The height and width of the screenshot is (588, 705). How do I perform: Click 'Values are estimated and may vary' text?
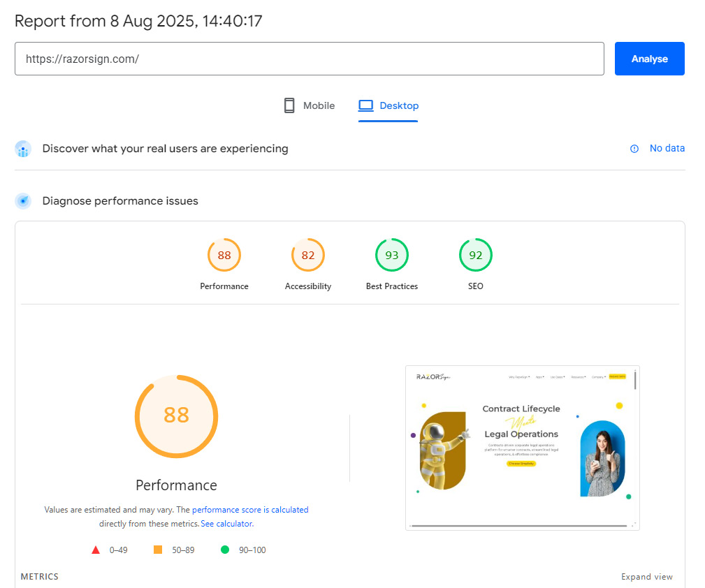109,510
